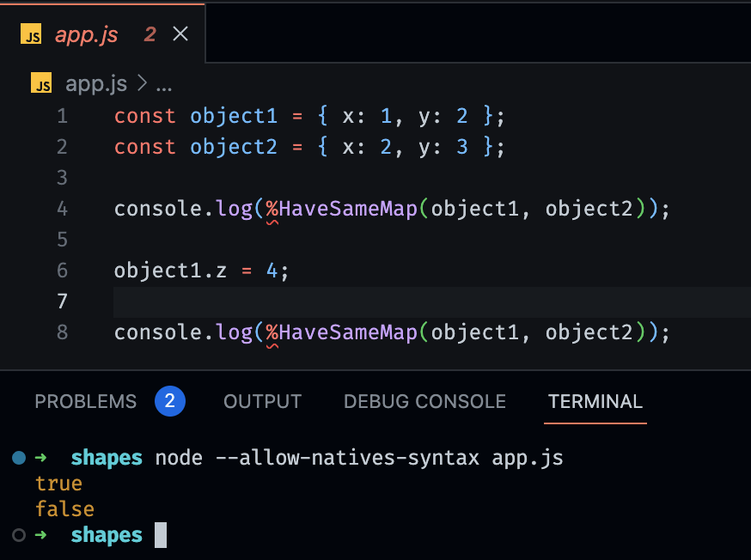Click the word true in the terminal output
Image resolution: width=751 pixels, height=560 pixels.
tap(58, 483)
